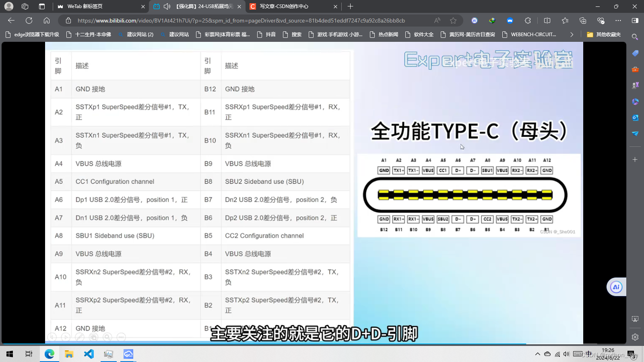The height and width of the screenshot is (362, 644).
Task: Open the sidebar Shopping tag icon
Action: pos(635,53)
